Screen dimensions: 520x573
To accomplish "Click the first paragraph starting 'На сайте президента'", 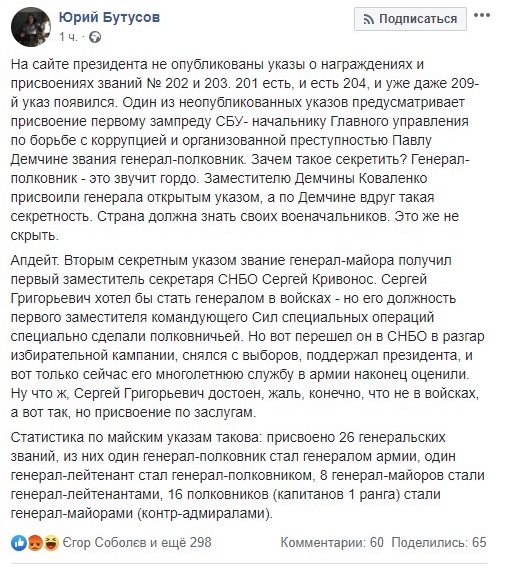I will 245,150.
